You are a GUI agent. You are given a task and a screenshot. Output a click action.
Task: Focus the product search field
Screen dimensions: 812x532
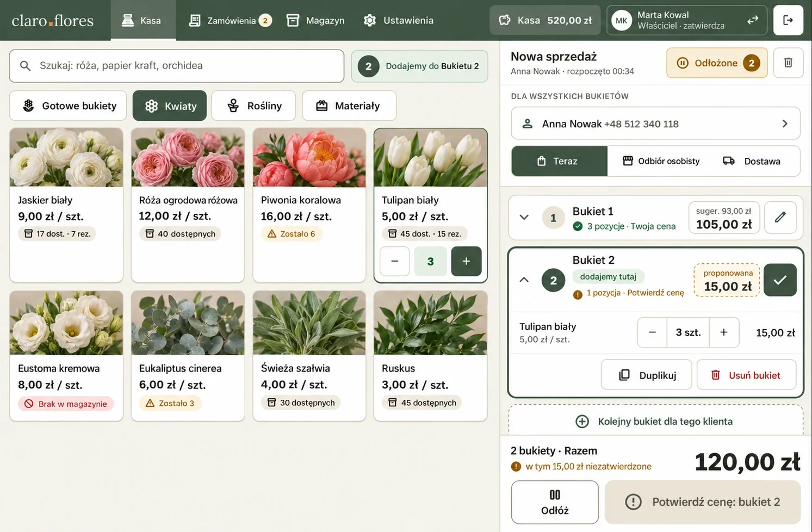tap(177, 66)
